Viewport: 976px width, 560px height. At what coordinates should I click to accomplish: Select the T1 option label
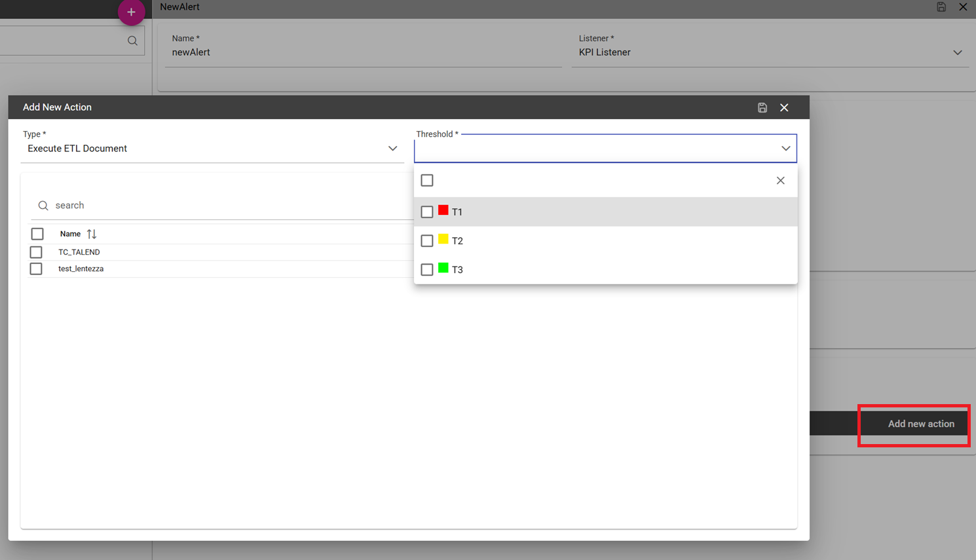[x=457, y=212]
